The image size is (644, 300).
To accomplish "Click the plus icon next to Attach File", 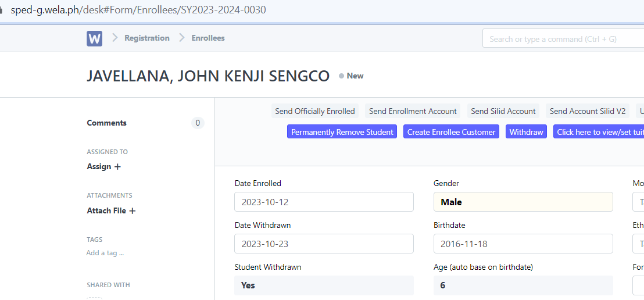I will click(133, 211).
